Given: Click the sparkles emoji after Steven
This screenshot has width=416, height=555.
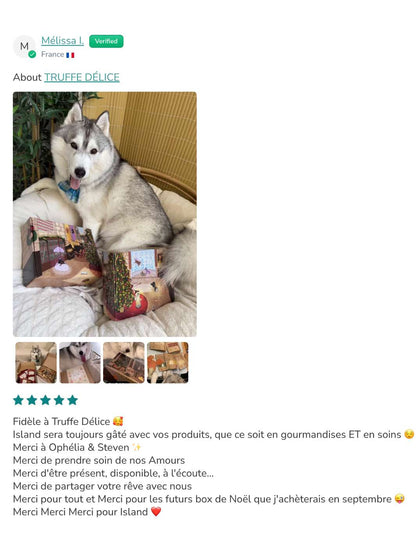Looking at the screenshot, I should (x=137, y=447).
